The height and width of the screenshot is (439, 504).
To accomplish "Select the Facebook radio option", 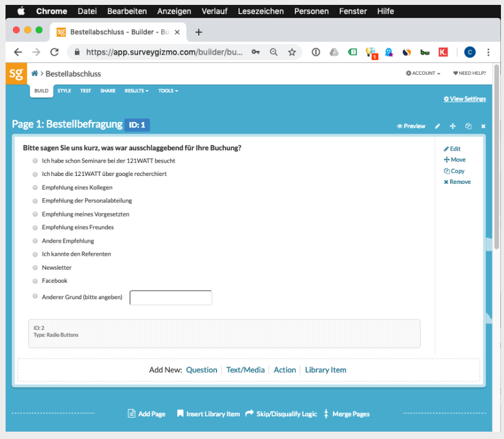I will [x=35, y=281].
